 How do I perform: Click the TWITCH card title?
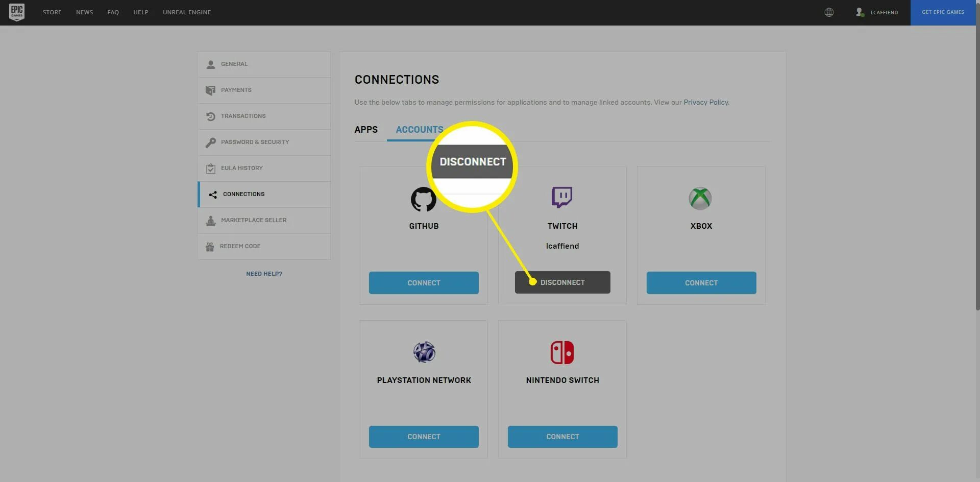point(562,226)
